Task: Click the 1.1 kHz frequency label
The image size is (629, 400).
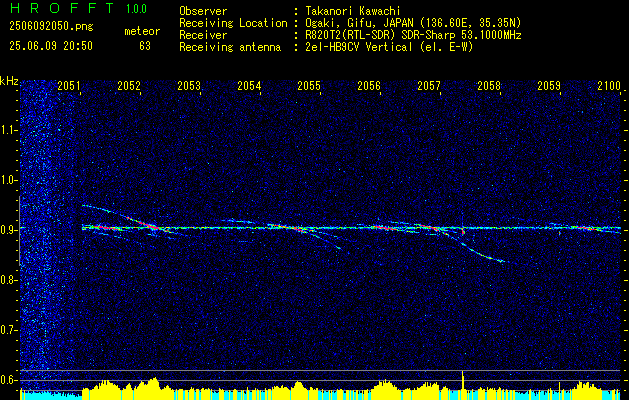Action: coord(9,130)
